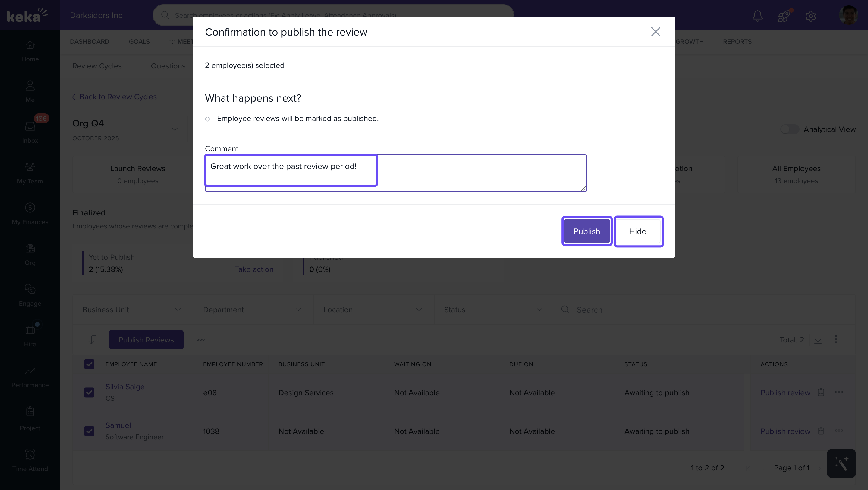
Task: Uncheck the Silvia Saige row checkbox
Action: click(x=89, y=392)
